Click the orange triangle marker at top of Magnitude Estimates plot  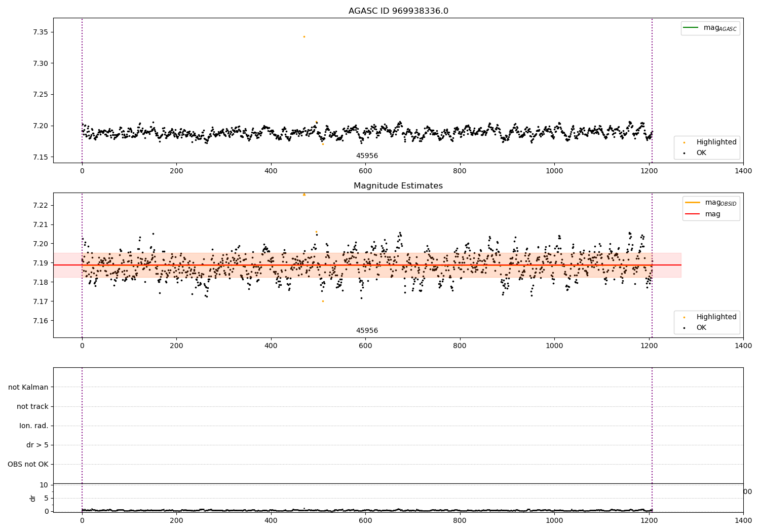[304, 195]
